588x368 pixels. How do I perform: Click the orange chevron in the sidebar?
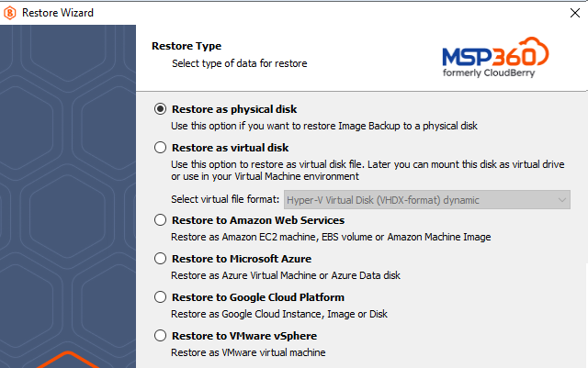coord(68,360)
